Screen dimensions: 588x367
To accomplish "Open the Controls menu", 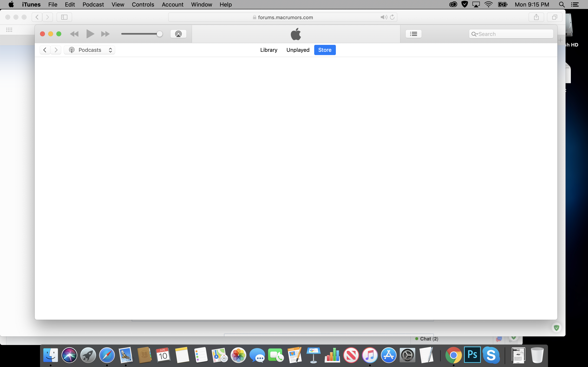I will point(143,5).
